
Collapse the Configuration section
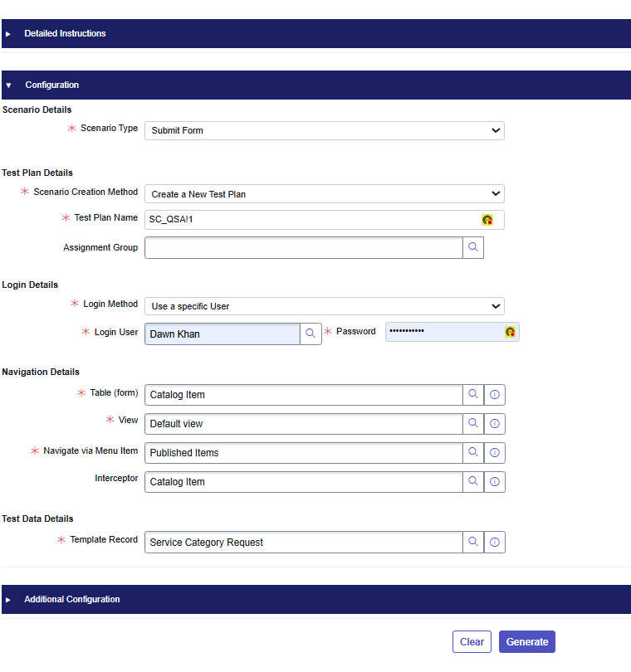(x=51, y=85)
